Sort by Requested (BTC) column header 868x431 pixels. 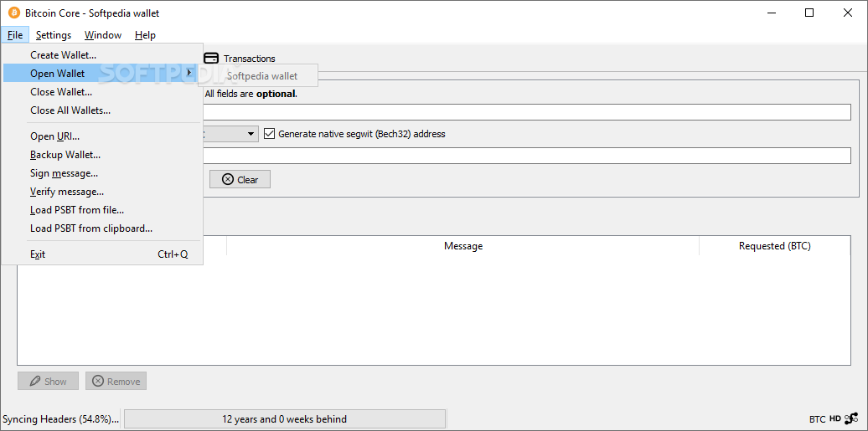point(774,246)
